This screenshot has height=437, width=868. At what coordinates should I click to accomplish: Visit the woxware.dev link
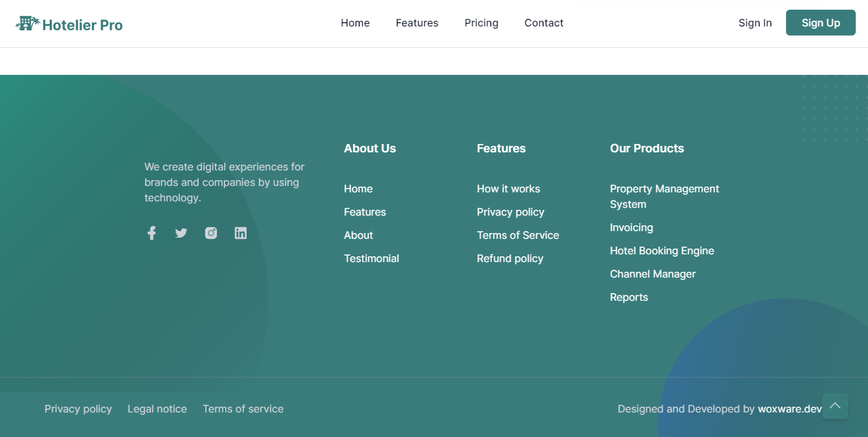[x=790, y=409]
